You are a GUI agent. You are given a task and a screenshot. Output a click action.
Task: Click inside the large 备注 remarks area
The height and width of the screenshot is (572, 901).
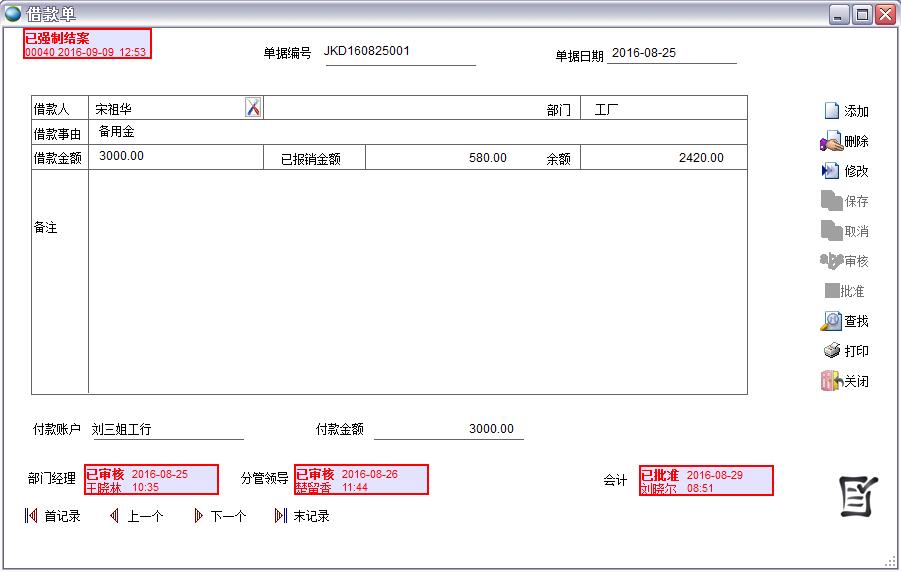[417, 281]
